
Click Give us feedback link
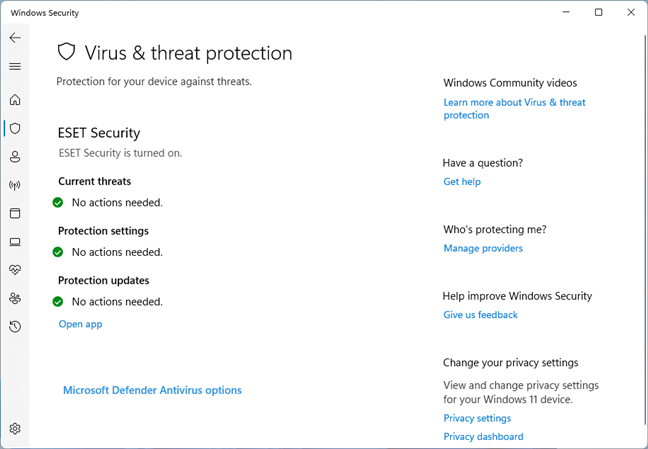coord(480,315)
